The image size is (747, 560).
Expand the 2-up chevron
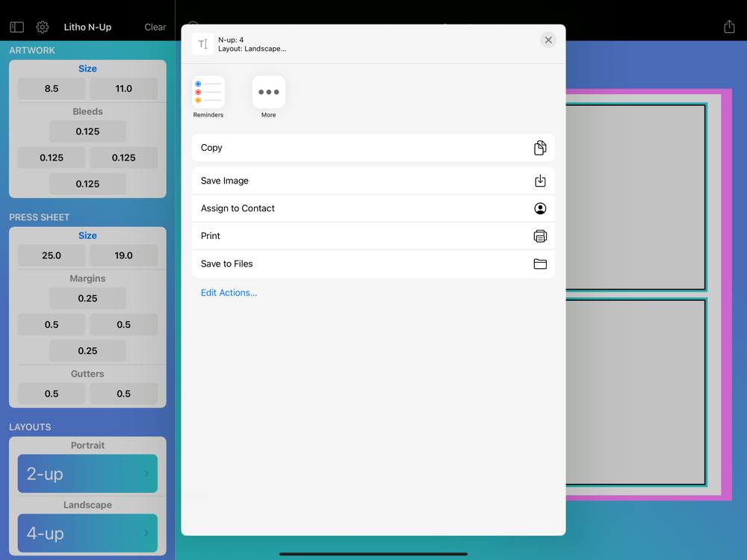pos(146,473)
